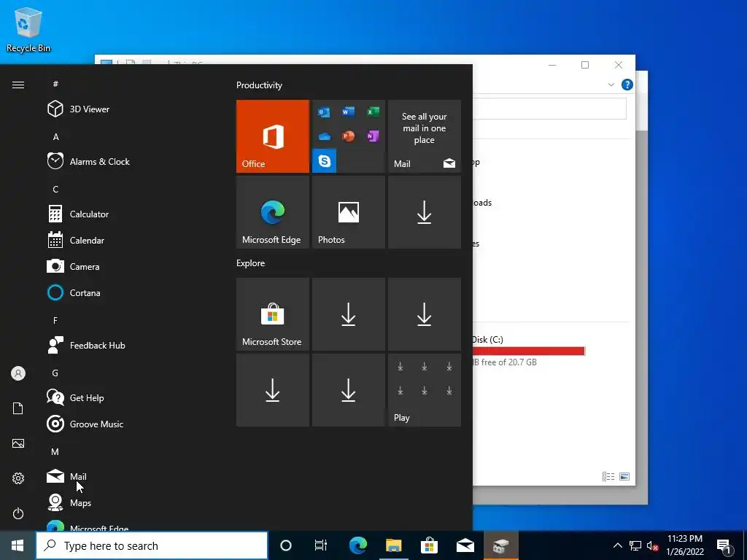
Task: Open Settings gear in Start sidebar
Action: (18, 478)
